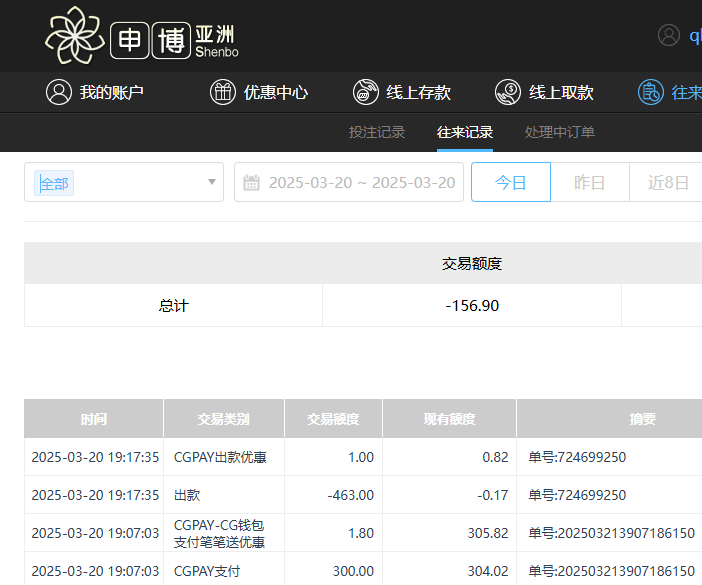Click the deposit icon beside 线上存款

(x=365, y=92)
